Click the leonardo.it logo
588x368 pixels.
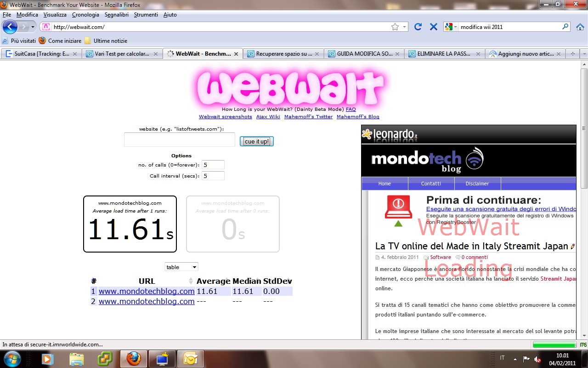[390, 134]
